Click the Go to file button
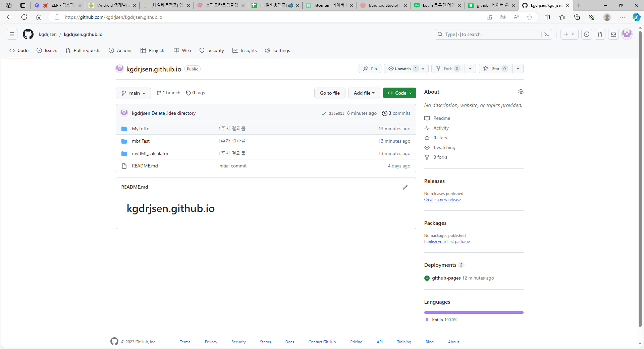This screenshot has height=349, width=644. (330, 93)
